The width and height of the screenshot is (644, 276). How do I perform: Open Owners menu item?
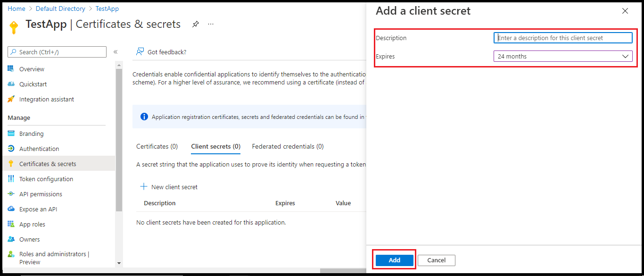click(30, 239)
